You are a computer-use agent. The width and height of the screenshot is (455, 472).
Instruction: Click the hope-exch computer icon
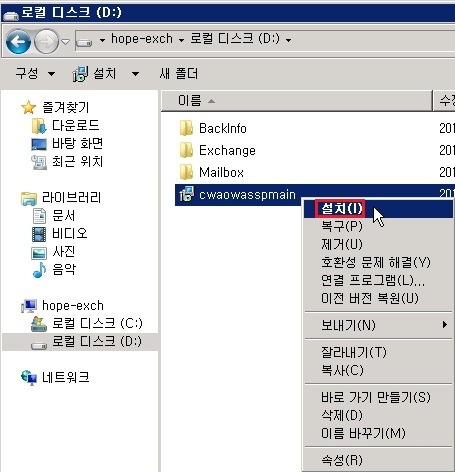point(29,306)
